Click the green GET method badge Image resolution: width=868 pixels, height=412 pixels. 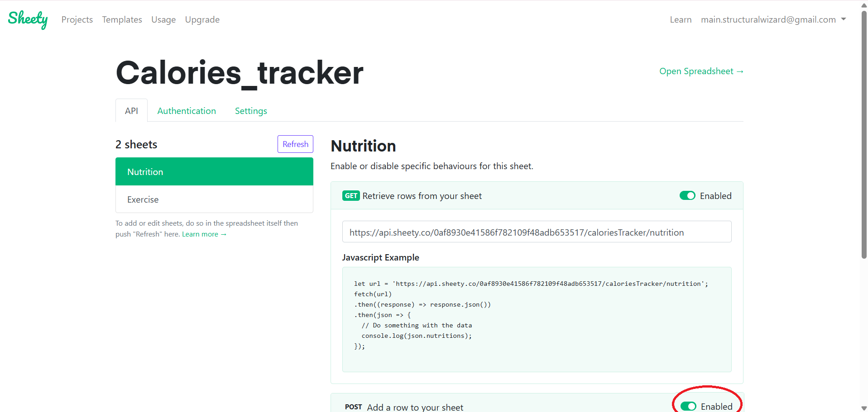(x=351, y=196)
